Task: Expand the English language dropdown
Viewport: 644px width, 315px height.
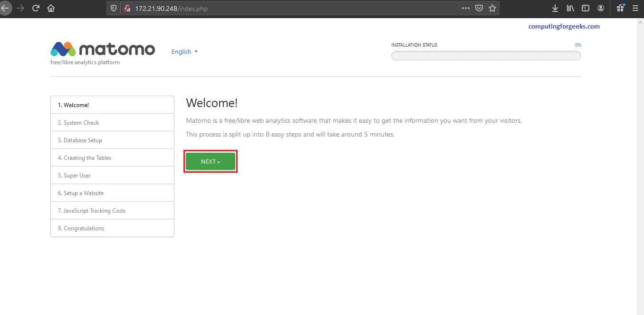Action: (185, 51)
